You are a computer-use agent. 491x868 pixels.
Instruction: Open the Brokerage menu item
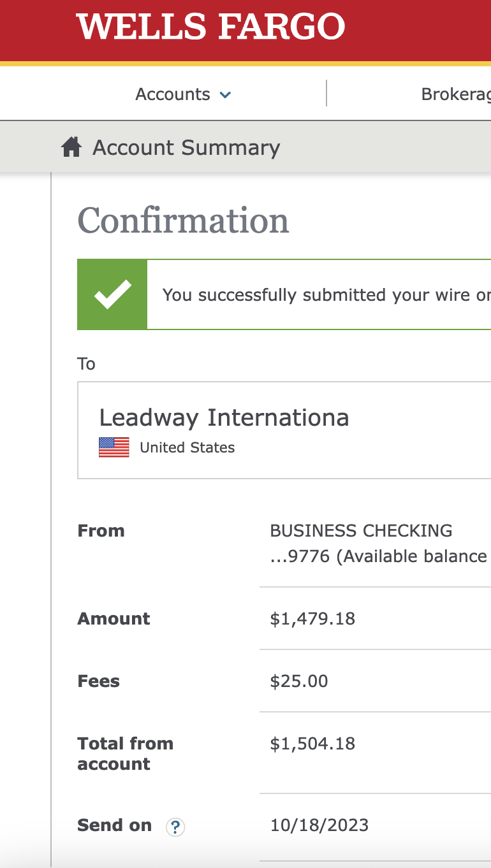(456, 94)
